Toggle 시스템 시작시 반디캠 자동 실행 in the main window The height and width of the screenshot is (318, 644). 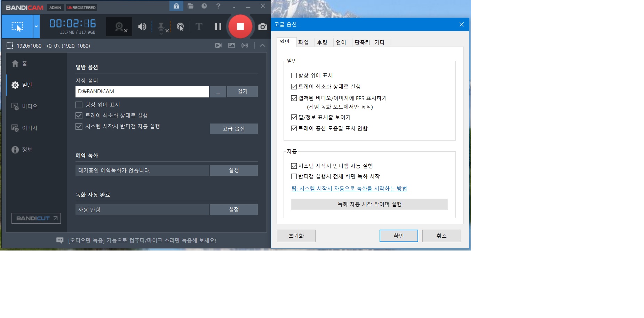(x=79, y=126)
